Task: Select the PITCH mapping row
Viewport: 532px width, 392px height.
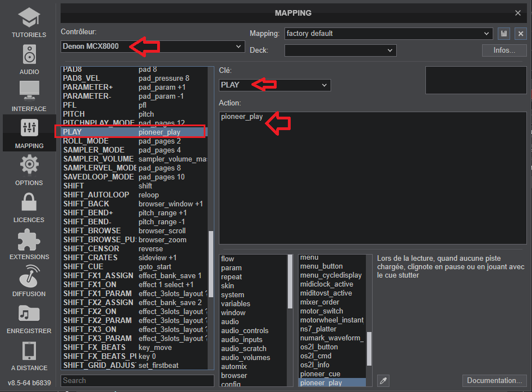Action: pos(134,114)
